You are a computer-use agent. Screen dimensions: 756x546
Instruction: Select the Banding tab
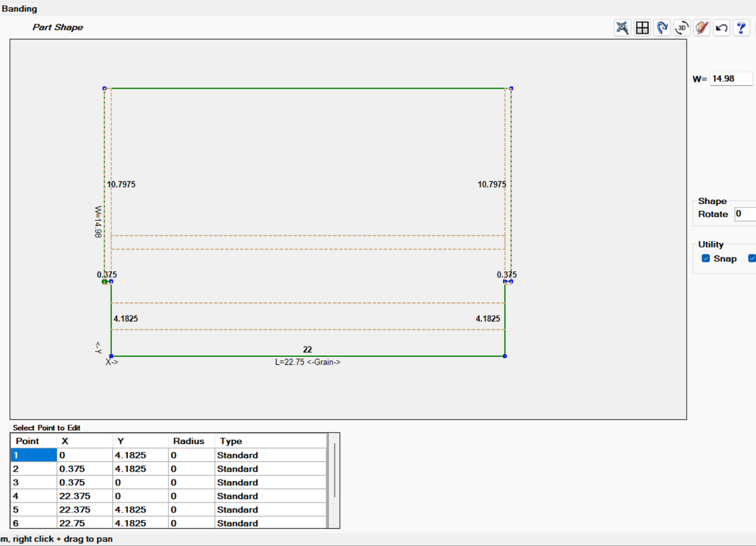click(20, 9)
